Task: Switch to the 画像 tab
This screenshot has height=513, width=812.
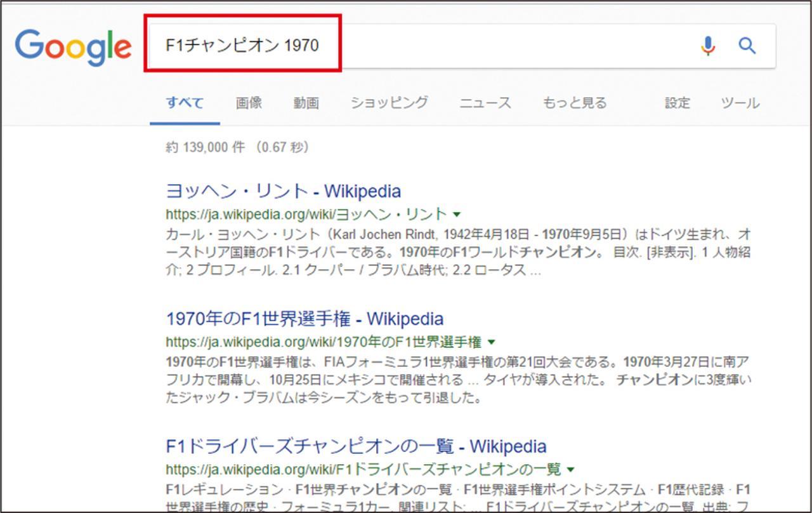Action: coord(249,102)
